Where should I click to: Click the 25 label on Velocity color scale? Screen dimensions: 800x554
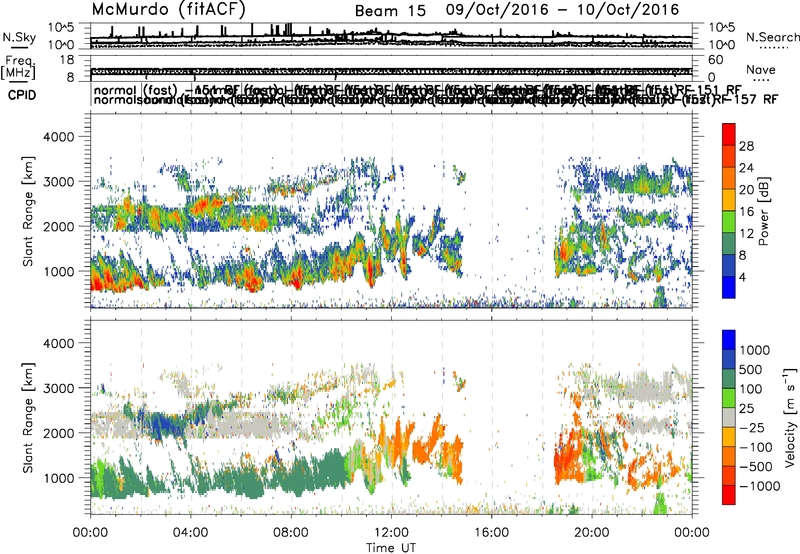click(748, 409)
